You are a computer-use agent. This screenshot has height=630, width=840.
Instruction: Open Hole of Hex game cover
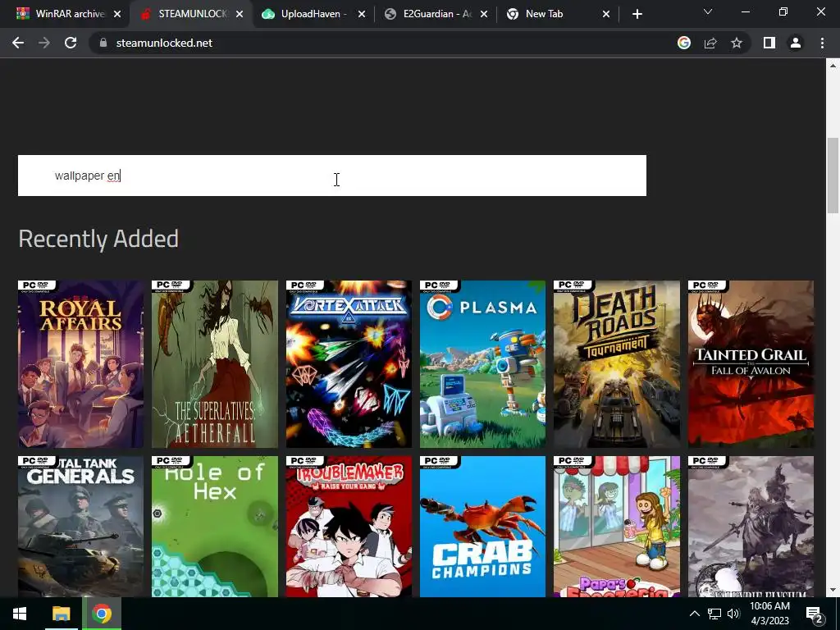click(x=215, y=526)
